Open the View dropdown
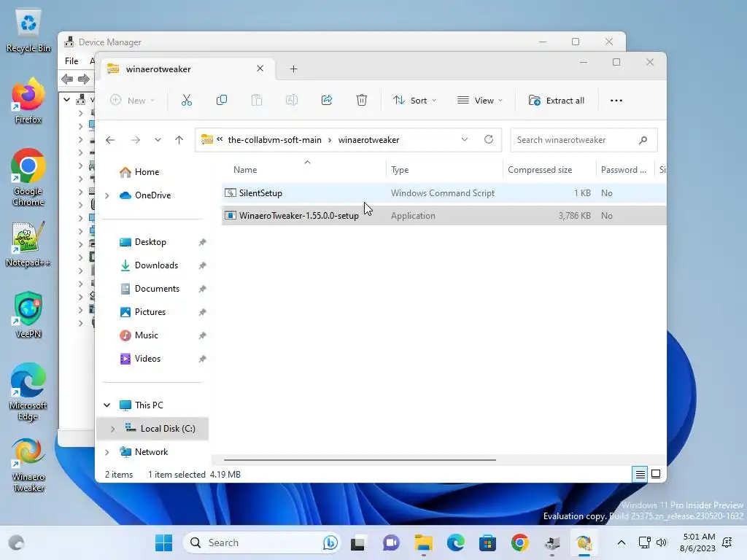This screenshot has height=560, width=747. [480, 101]
